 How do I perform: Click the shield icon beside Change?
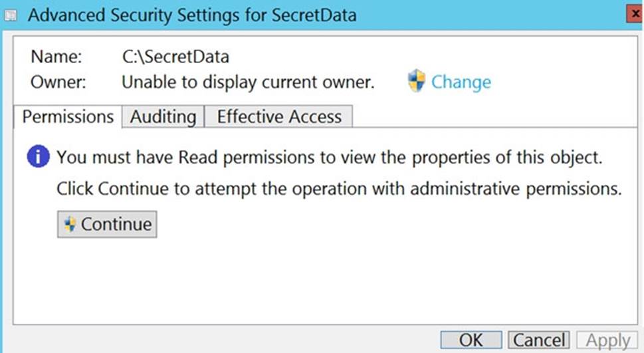[416, 81]
